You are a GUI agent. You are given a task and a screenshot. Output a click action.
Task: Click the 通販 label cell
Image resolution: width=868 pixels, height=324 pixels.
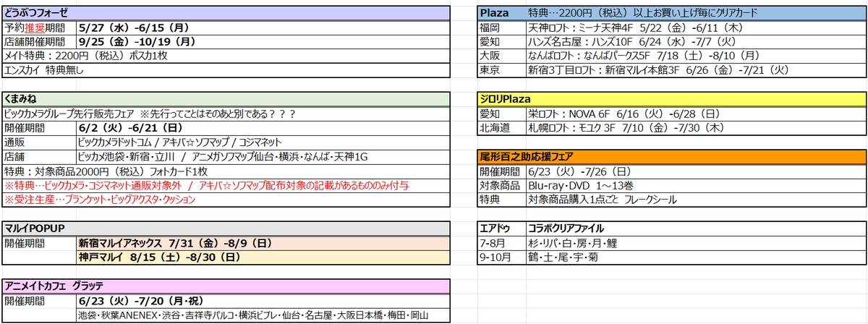(x=39, y=142)
